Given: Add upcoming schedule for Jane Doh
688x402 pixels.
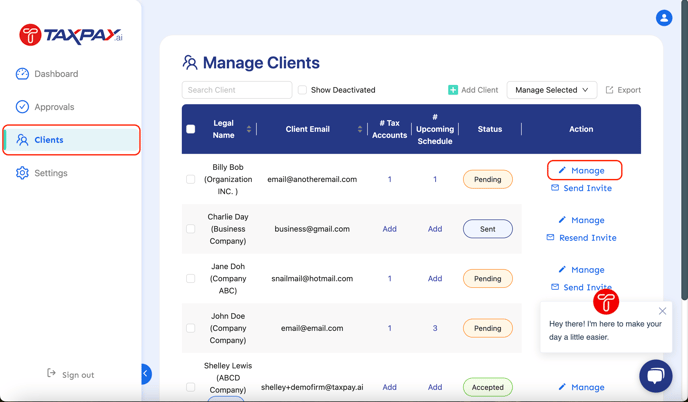Looking at the screenshot, I should coord(435,278).
